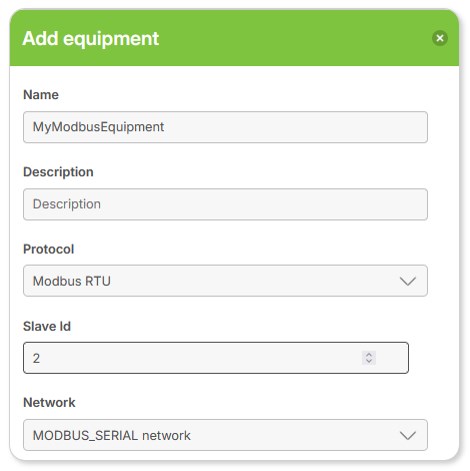The height and width of the screenshot is (471, 470).
Task: Open the Network dropdown showing MODBUS_SERIAL network
Action: (225, 435)
